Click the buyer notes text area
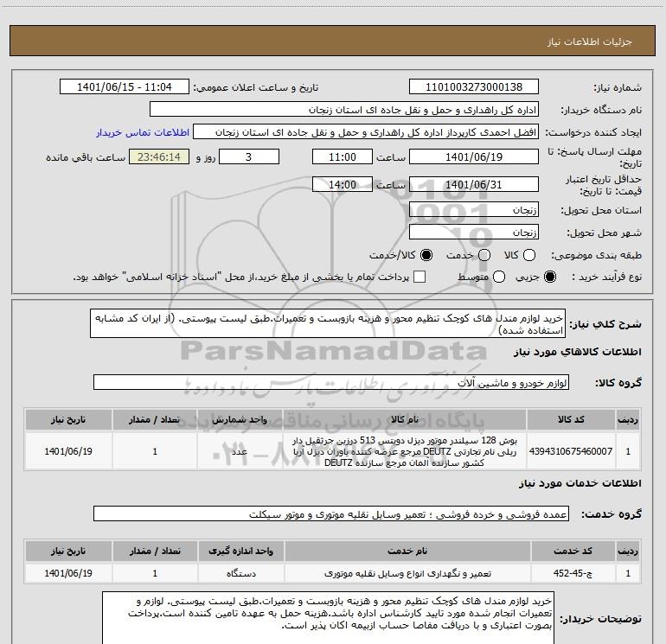The width and height of the screenshot is (666, 644). (x=328, y=618)
